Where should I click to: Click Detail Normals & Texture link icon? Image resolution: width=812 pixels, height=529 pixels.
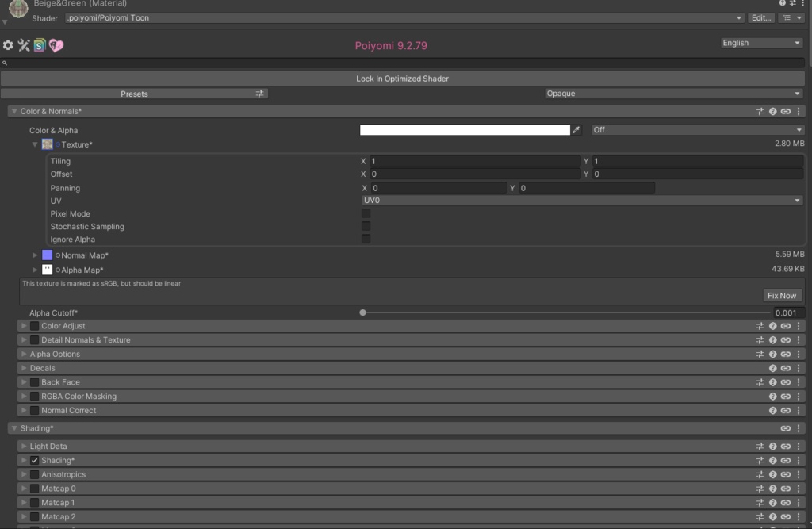786,340
